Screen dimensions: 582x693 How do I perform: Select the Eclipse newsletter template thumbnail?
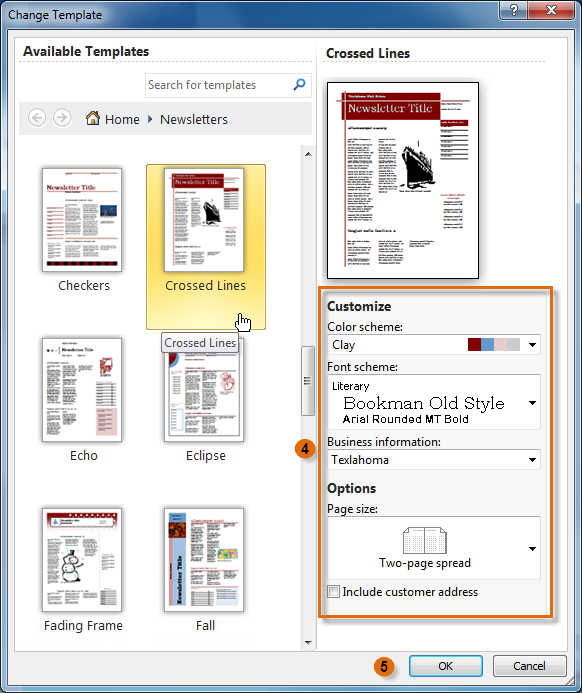tap(204, 390)
